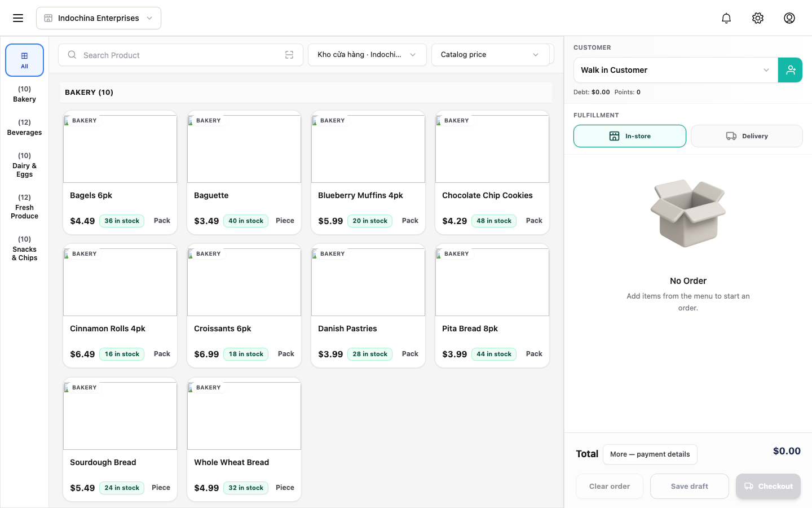Click the '48 in stock' badge

pyautogui.click(x=494, y=221)
